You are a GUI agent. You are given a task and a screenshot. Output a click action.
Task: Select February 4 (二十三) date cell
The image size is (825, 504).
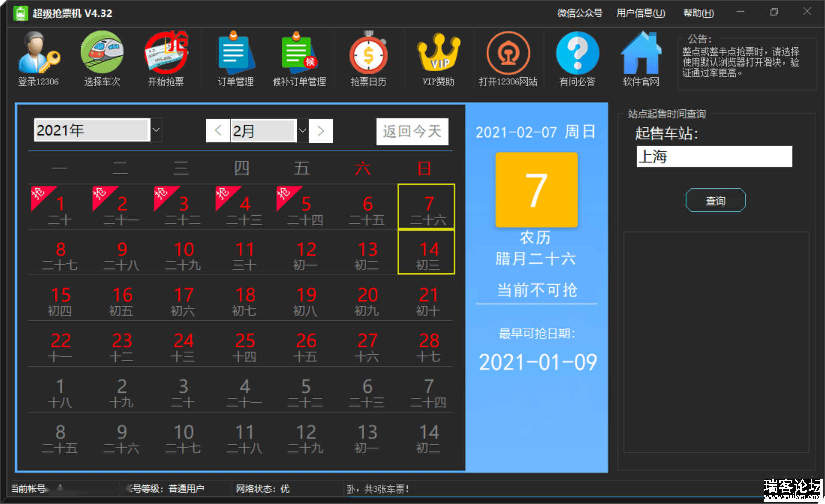[x=244, y=207]
